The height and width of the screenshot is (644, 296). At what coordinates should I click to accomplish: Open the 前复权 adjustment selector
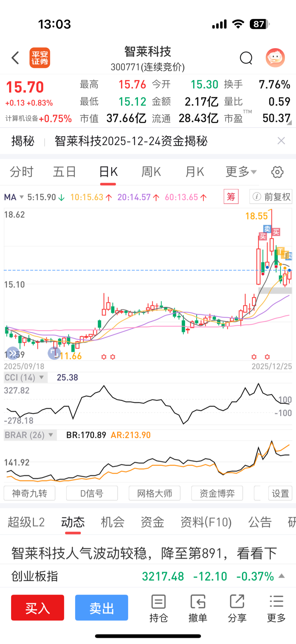pyautogui.click(x=271, y=197)
